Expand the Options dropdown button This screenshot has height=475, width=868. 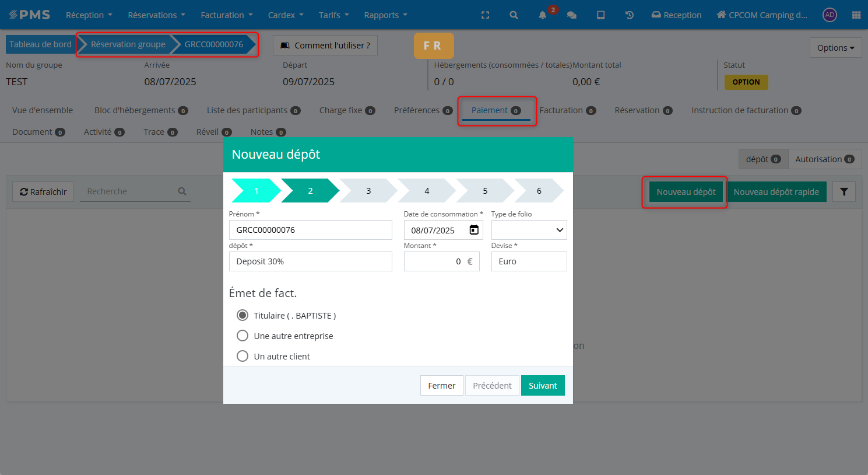(835, 48)
